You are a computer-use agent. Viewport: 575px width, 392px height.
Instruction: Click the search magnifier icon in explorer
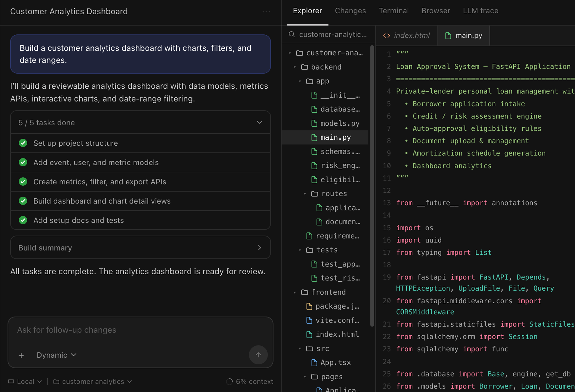(x=292, y=34)
